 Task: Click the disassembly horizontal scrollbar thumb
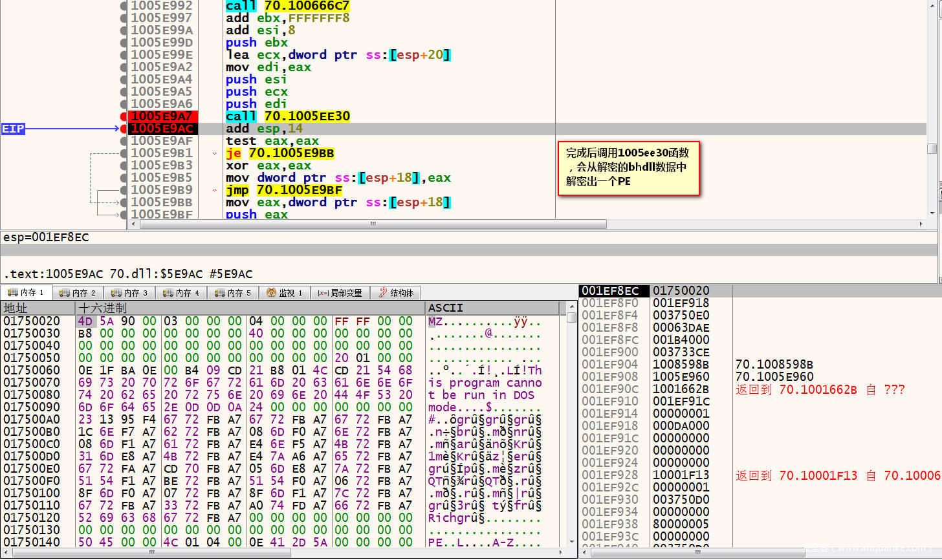pyautogui.click(x=373, y=224)
